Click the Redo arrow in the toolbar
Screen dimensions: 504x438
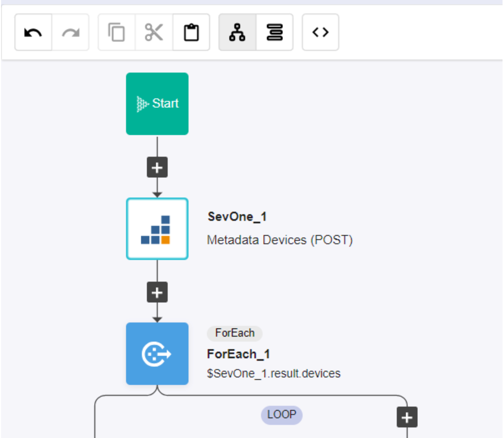click(x=71, y=33)
